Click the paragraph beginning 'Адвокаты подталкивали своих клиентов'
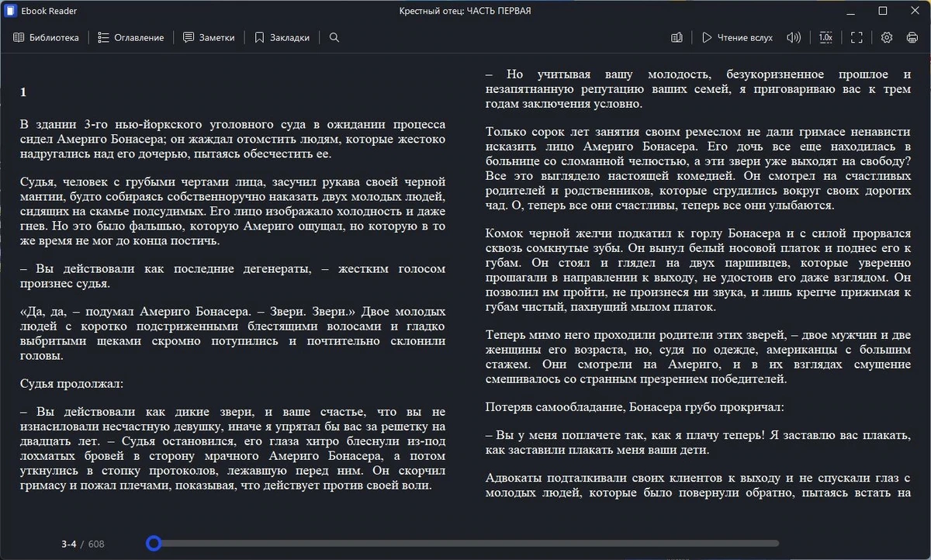This screenshot has width=931, height=560. point(697,486)
